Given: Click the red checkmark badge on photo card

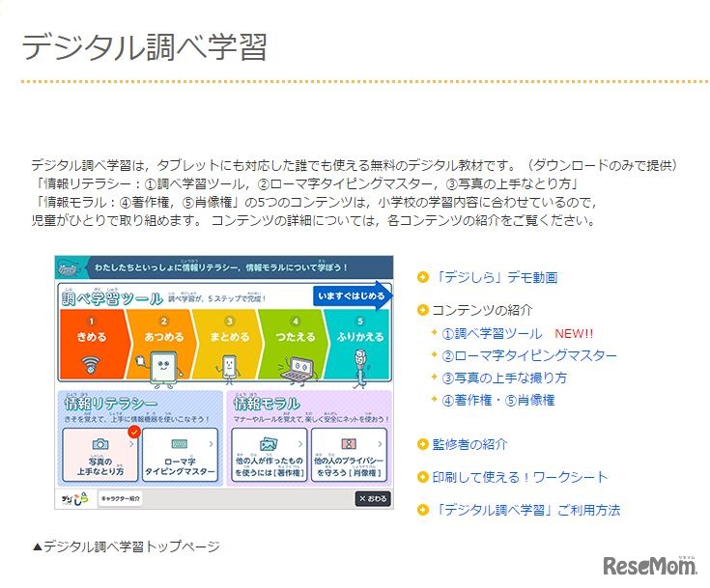Looking at the screenshot, I should 134,433.
